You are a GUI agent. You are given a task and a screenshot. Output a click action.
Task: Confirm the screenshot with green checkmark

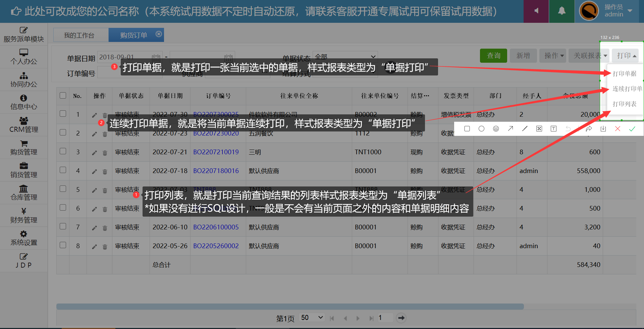click(632, 129)
